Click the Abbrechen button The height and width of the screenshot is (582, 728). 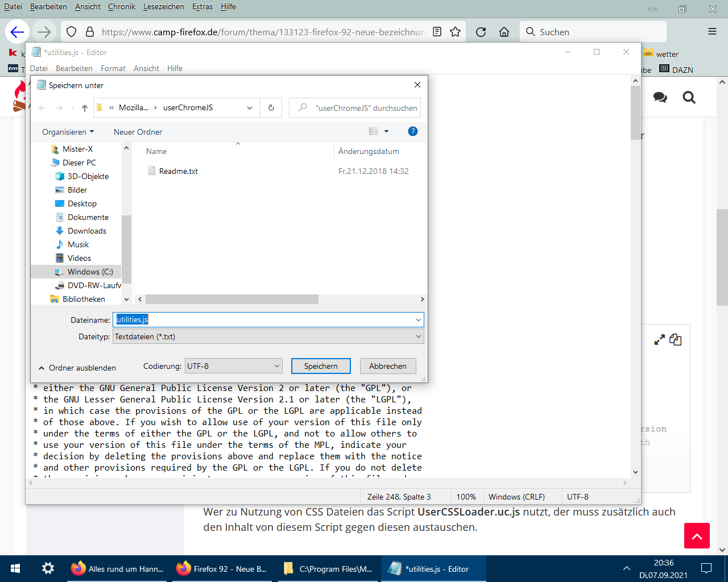[x=387, y=366]
